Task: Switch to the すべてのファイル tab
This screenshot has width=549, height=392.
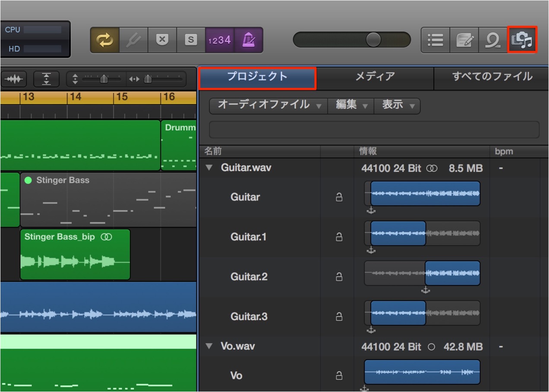Action: click(492, 77)
